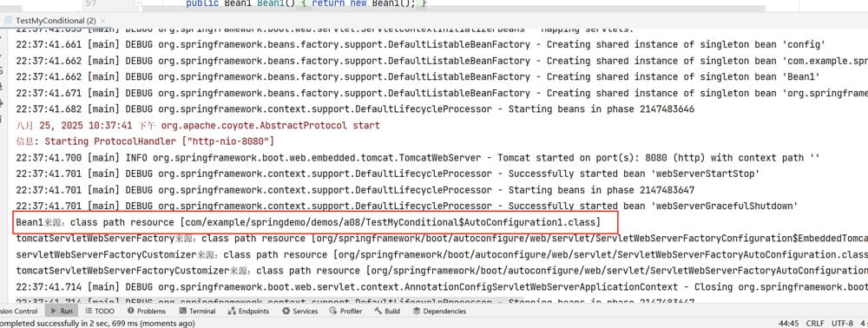Click the 'public Bean1 Bean1()' code line in the editor
This screenshot has height=328, width=868.
(x=306, y=3)
